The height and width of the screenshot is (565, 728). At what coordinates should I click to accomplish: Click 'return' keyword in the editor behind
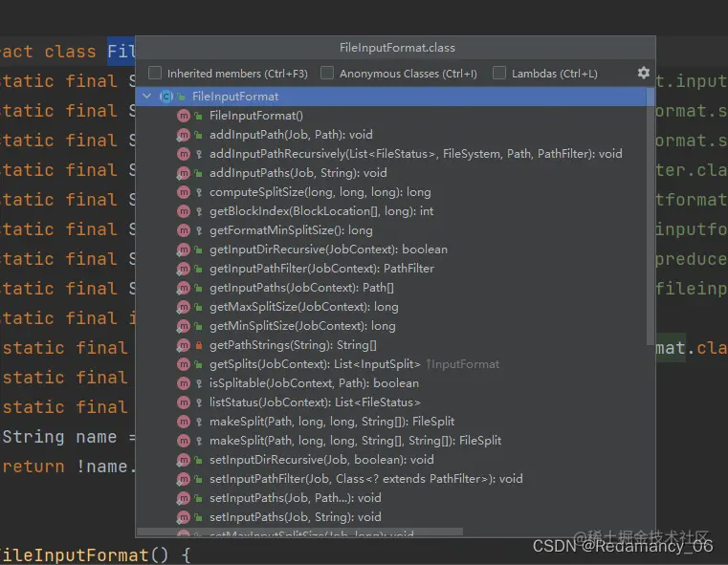pyautogui.click(x=33, y=467)
